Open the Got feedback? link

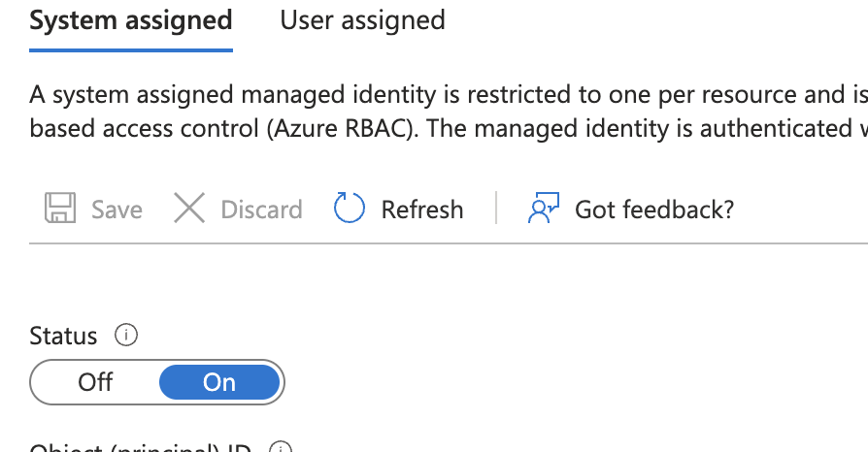654,210
